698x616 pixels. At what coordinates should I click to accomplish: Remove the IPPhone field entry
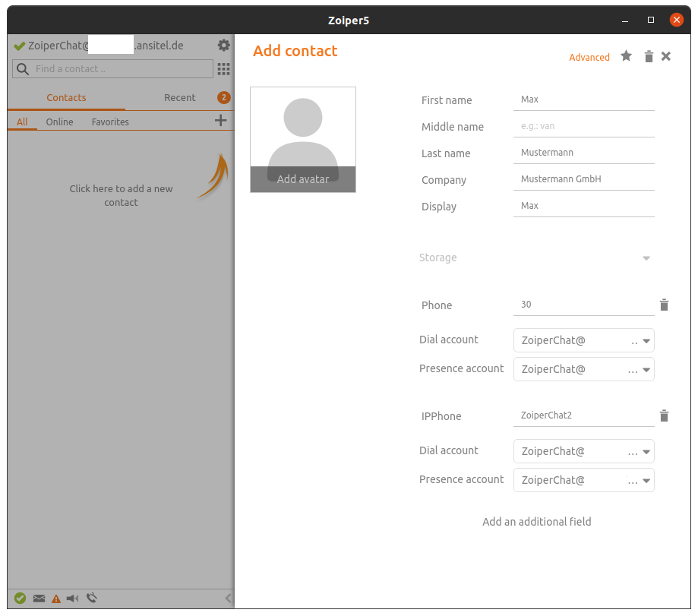coord(664,416)
